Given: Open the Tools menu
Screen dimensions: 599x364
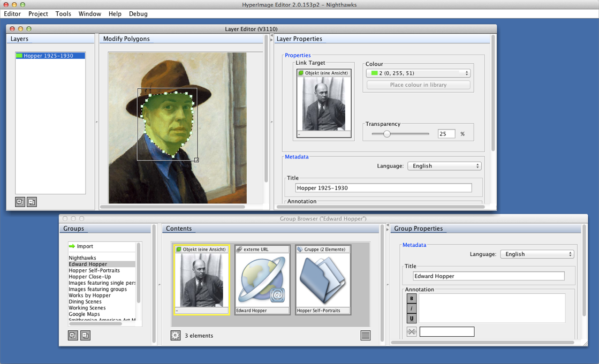Looking at the screenshot, I should [63, 14].
